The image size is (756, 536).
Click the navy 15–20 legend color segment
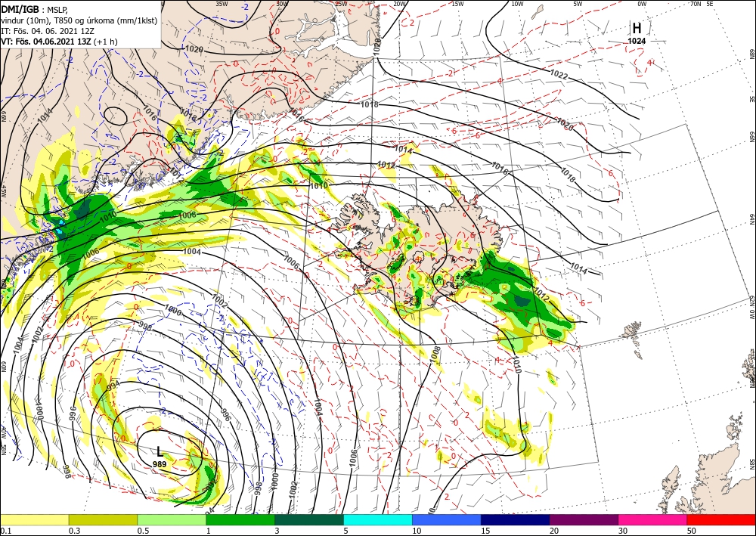point(516,520)
